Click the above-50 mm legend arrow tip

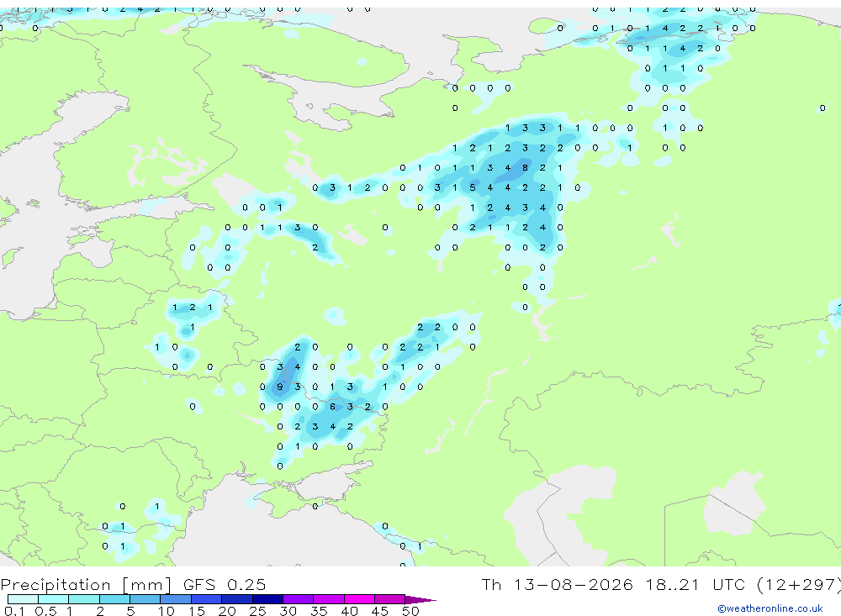420,599
